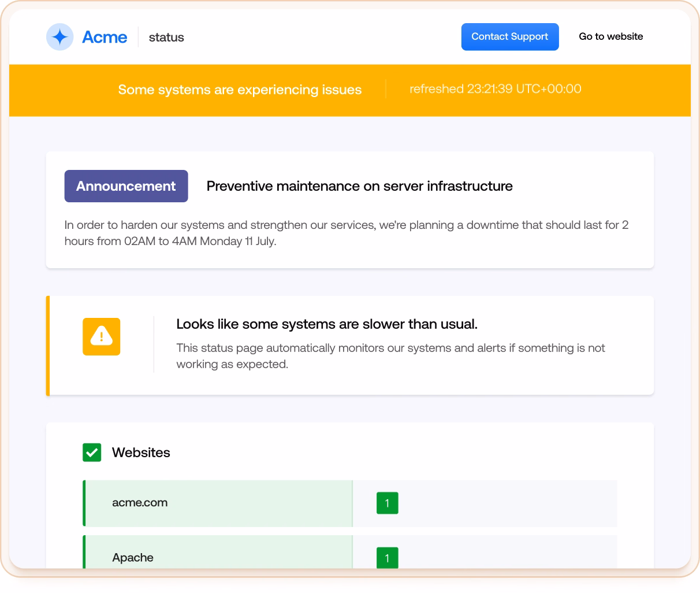Click the announcement downtime description text
Screen dimensions: 700x593
coord(346,233)
